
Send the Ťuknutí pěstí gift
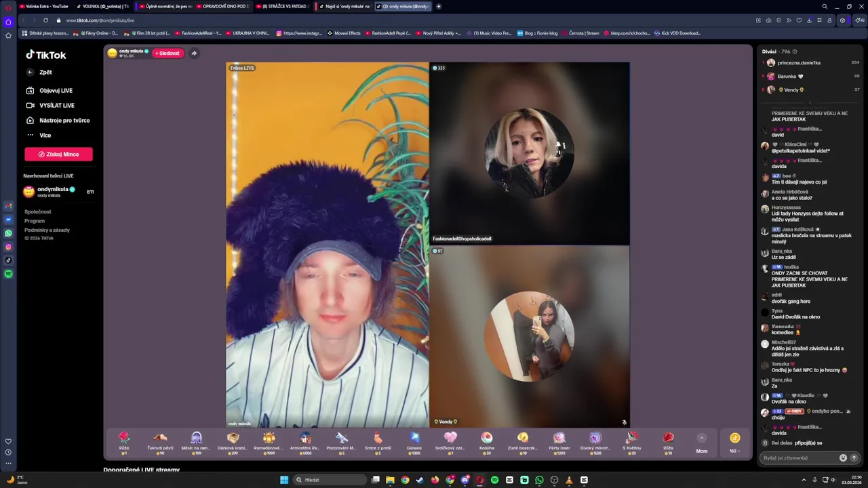[160, 443]
